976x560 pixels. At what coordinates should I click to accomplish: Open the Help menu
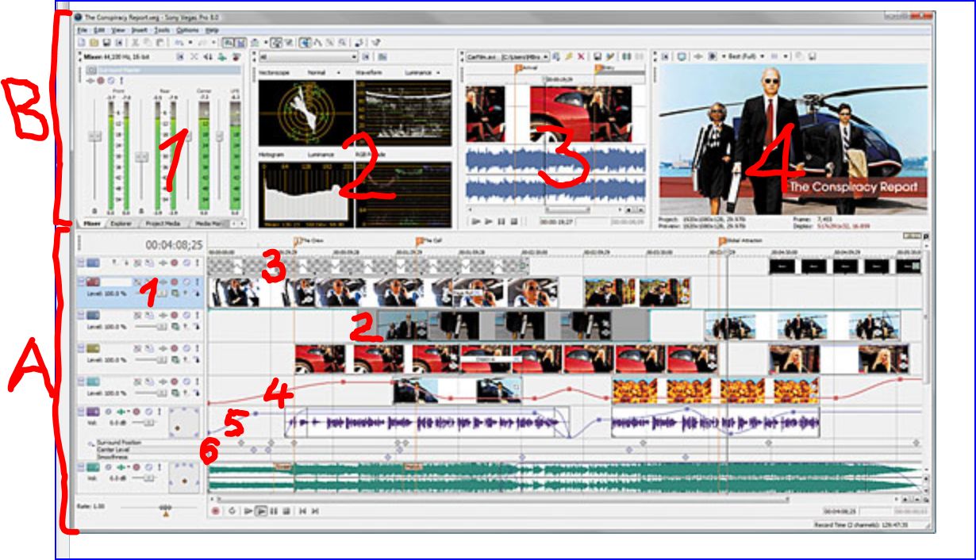pos(212,30)
